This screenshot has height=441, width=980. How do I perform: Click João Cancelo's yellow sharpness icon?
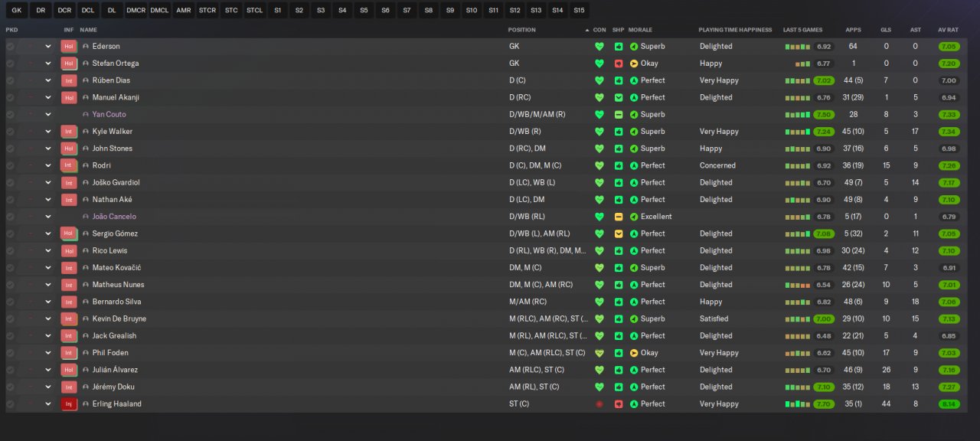point(619,217)
